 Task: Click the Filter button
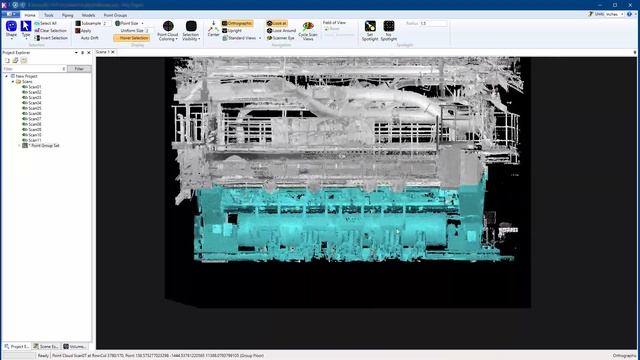(x=79, y=69)
